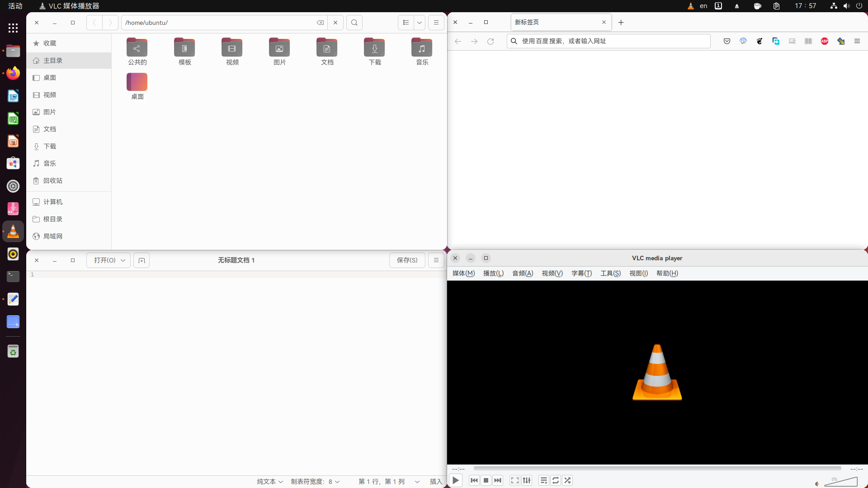Open 纯文本 syntax language dropdown

click(x=270, y=482)
